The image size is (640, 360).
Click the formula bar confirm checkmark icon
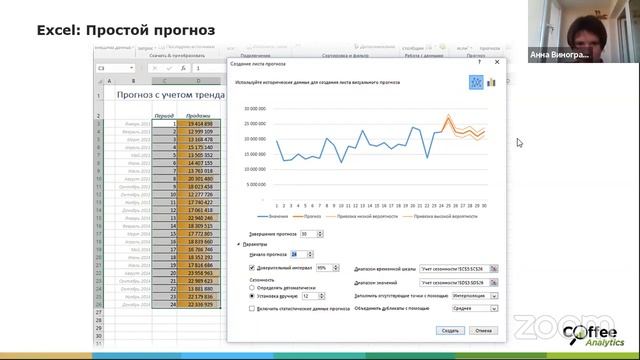169,68
